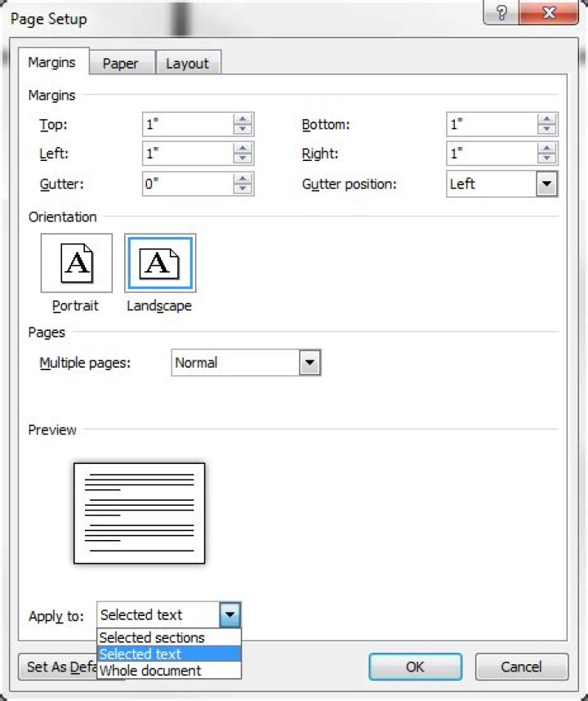Expand the Multiple pages dropdown arrow
The width and height of the screenshot is (588, 701).
[310, 363]
